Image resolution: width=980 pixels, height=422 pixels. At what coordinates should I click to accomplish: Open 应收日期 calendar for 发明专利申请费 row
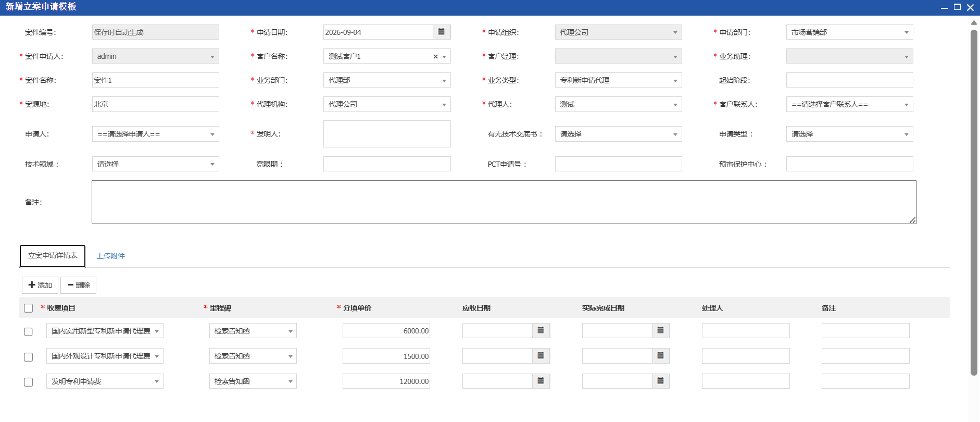[x=541, y=381]
